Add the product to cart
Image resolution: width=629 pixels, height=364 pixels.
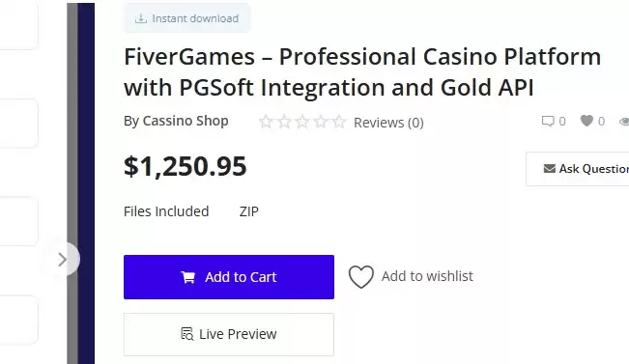(x=229, y=277)
